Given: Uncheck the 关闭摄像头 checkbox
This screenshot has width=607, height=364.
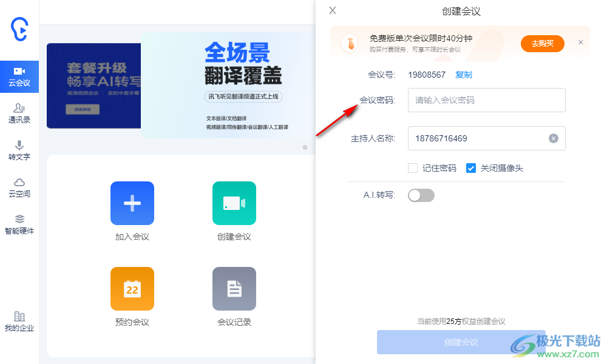Looking at the screenshot, I should pyautogui.click(x=471, y=168).
